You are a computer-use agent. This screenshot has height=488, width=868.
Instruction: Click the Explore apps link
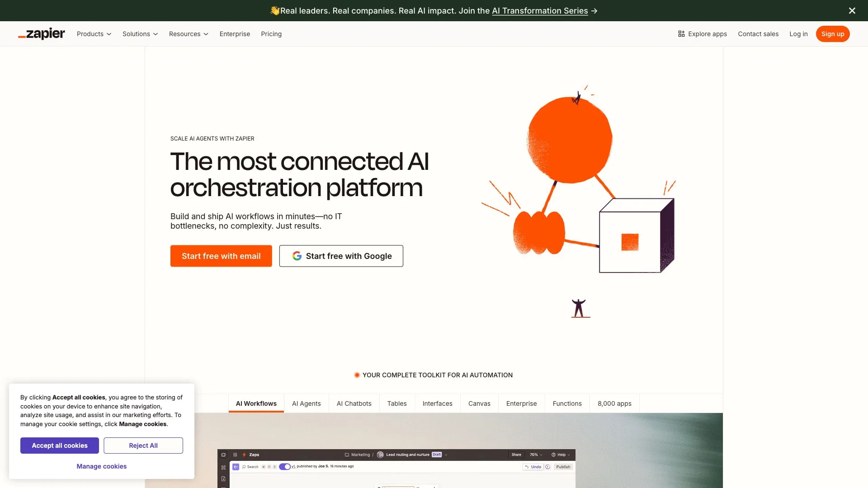coord(703,34)
